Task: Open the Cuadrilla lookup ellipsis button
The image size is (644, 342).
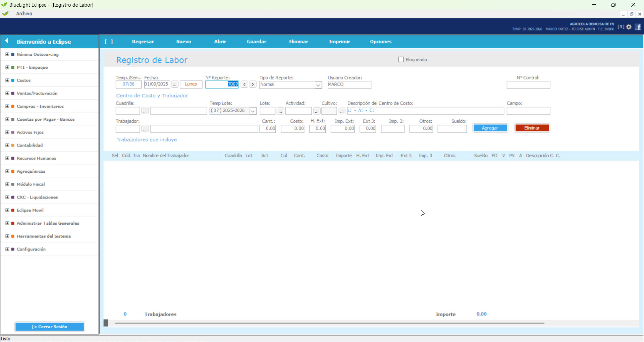Action: [145, 111]
